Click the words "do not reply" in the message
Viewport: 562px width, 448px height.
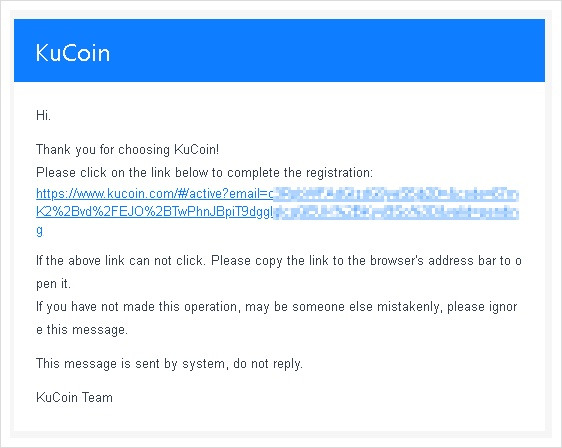267,363
